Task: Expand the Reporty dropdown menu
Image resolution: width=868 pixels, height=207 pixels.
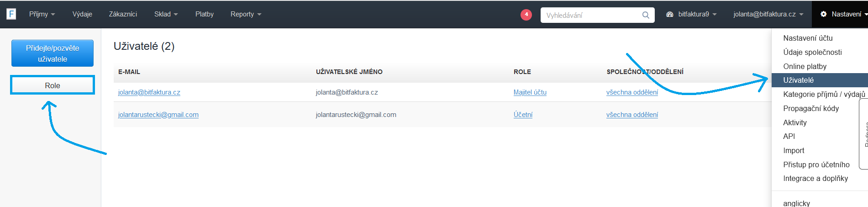Action: tap(246, 14)
